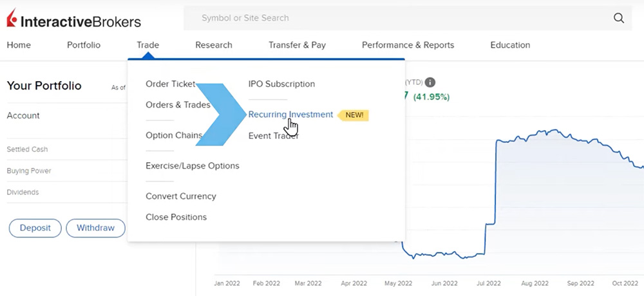644x296 pixels.
Task: Open the Home menu
Action: [19, 45]
